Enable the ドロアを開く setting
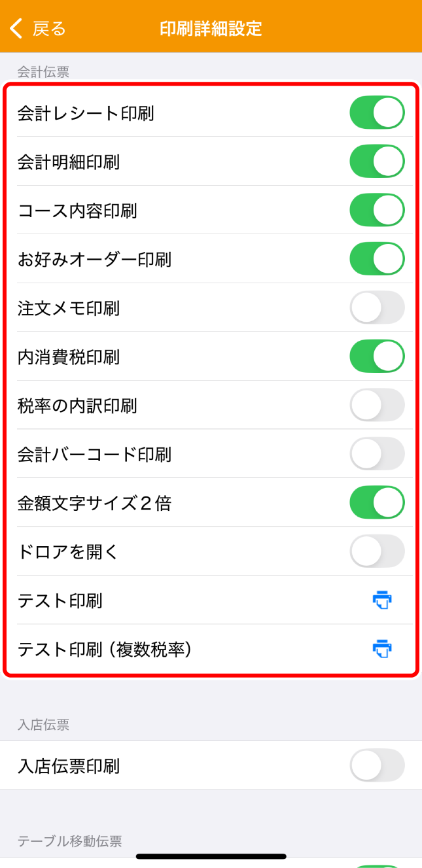This screenshot has width=422, height=868. pos(377,551)
